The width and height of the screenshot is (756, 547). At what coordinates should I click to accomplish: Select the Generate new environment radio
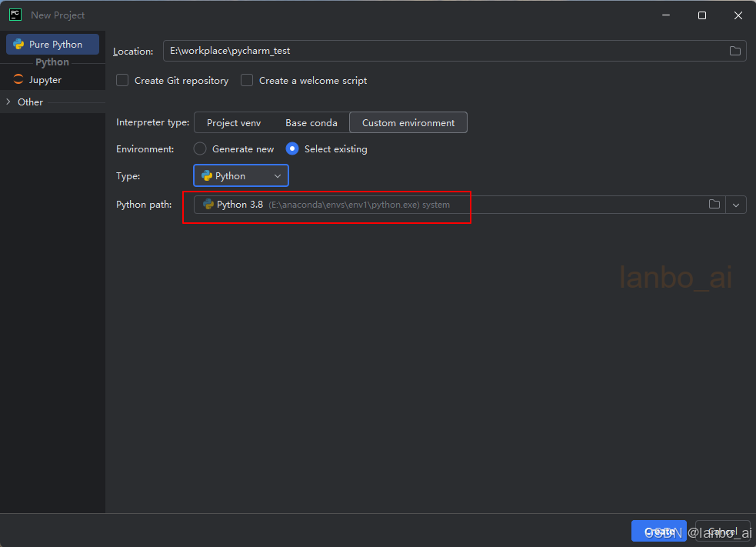pyautogui.click(x=199, y=148)
